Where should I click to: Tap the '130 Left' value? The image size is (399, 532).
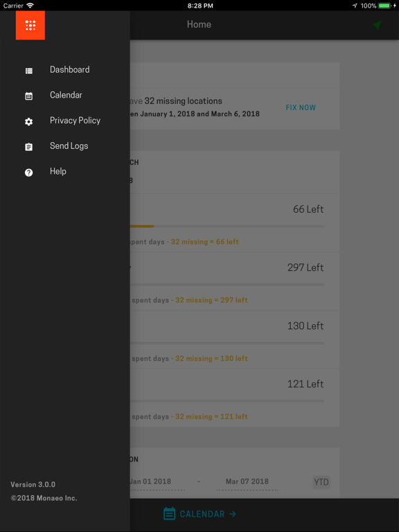click(305, 326)
